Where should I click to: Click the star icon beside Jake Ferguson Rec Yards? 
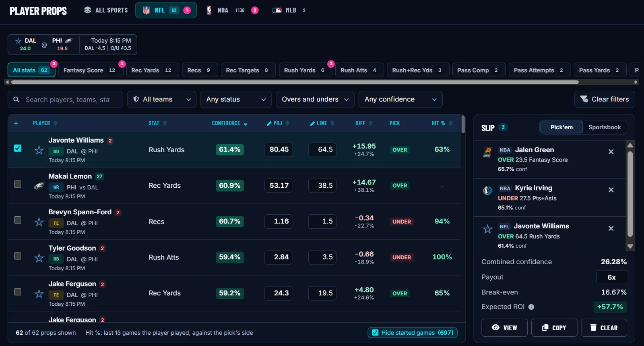(x=39, y=294)
